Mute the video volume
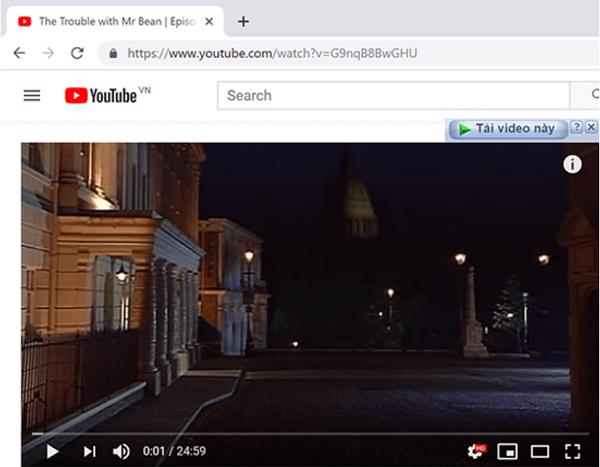This screenshot has height=467, width=600. coord(121,451)
